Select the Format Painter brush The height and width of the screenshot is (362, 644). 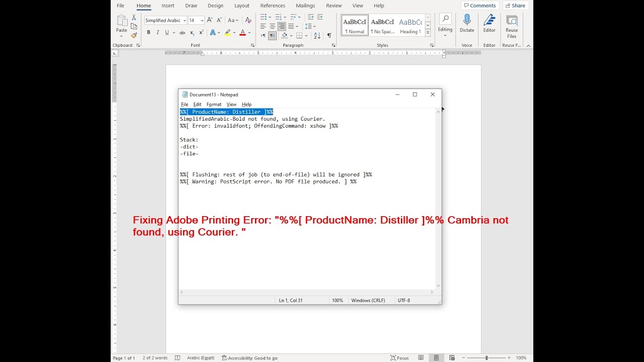pyautogui.click(x=134, y=35)
